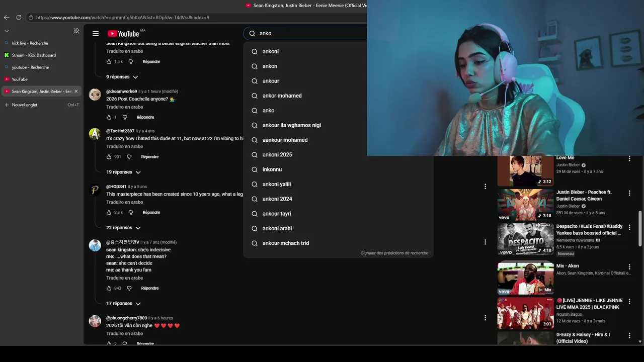
Task: Open the Mix - Akon thumbnail
Action: click(x=525, y=279)
